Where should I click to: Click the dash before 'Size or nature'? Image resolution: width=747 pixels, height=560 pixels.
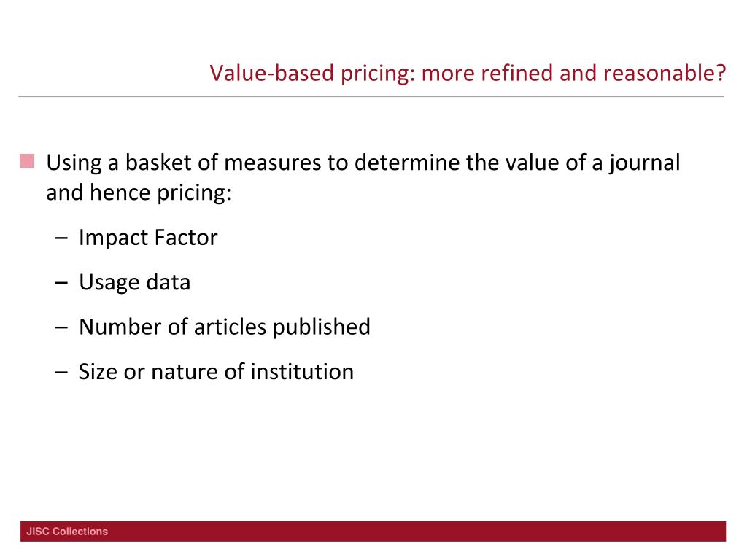(x=61, y=373)
